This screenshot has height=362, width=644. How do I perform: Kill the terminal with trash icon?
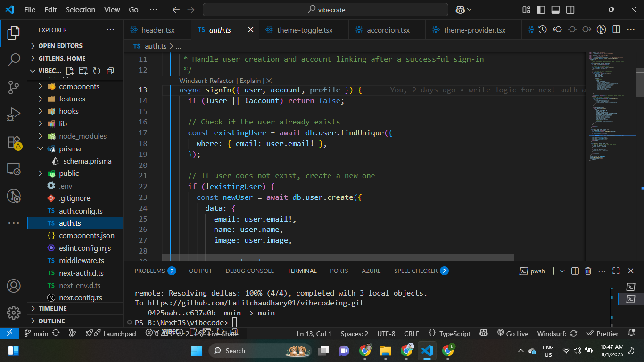click(588, 271)
